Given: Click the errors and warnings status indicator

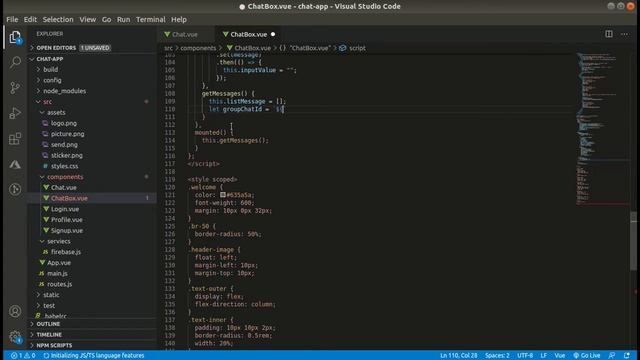Looking at the screenshot, I should click(23, 356).
